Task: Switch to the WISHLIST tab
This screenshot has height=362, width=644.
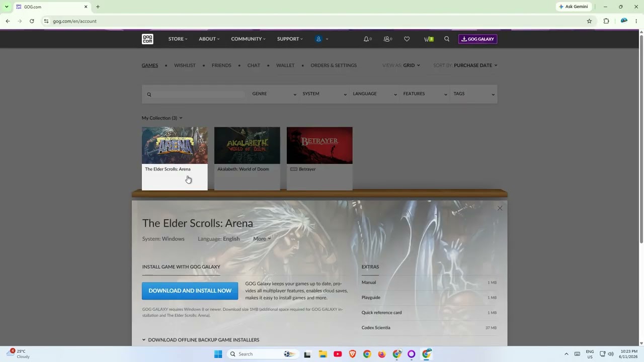Action: pos(185,65)
